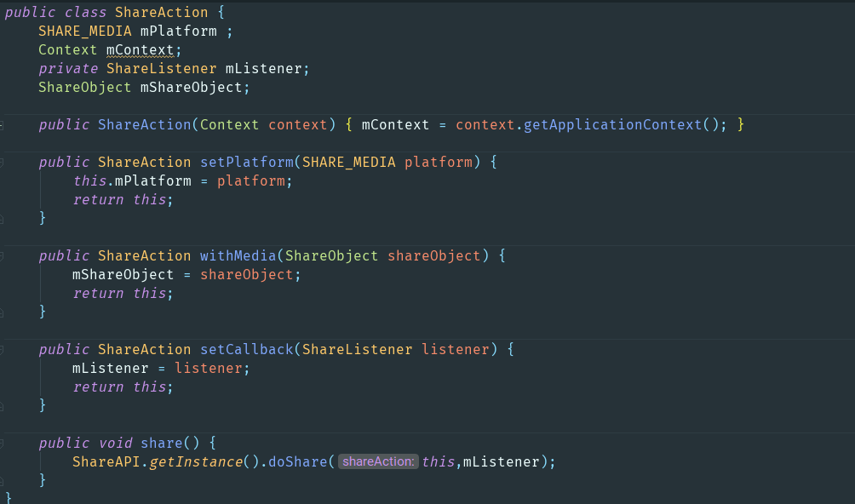This screenshot has width=855, height=504.
Task: Click the class name ShareAction in the class declaration
Action: pyautogui.click(x=162, y=12)
